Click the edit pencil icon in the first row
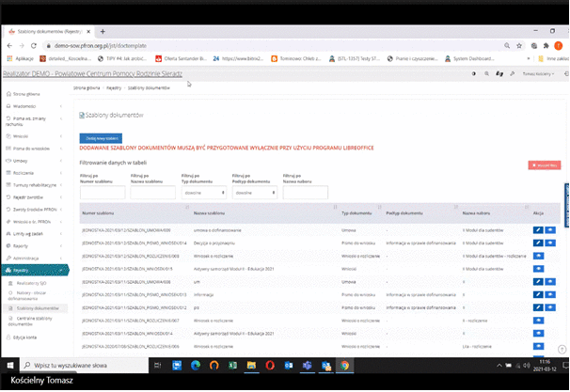Screen dimensions: 570x392 click(x=538, y=228)
